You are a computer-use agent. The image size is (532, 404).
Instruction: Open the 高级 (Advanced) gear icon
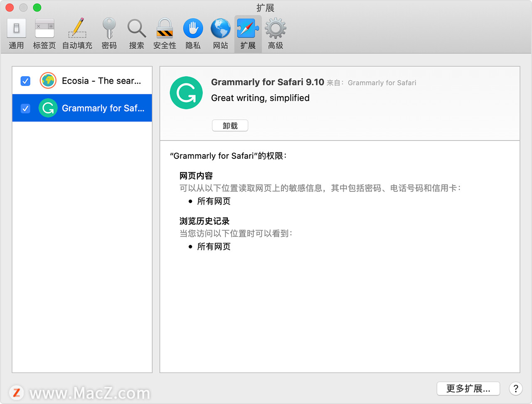tap(276, 28)
